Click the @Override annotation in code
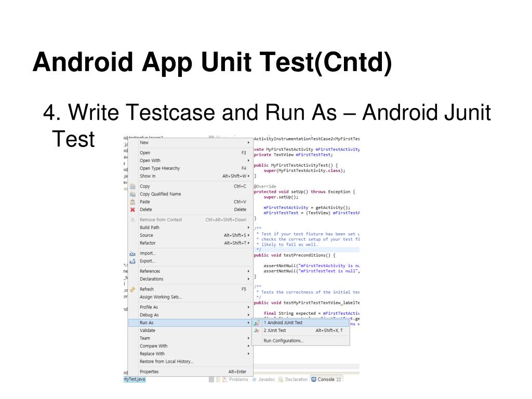Viewport: 532px width, 399px height. 265,187
